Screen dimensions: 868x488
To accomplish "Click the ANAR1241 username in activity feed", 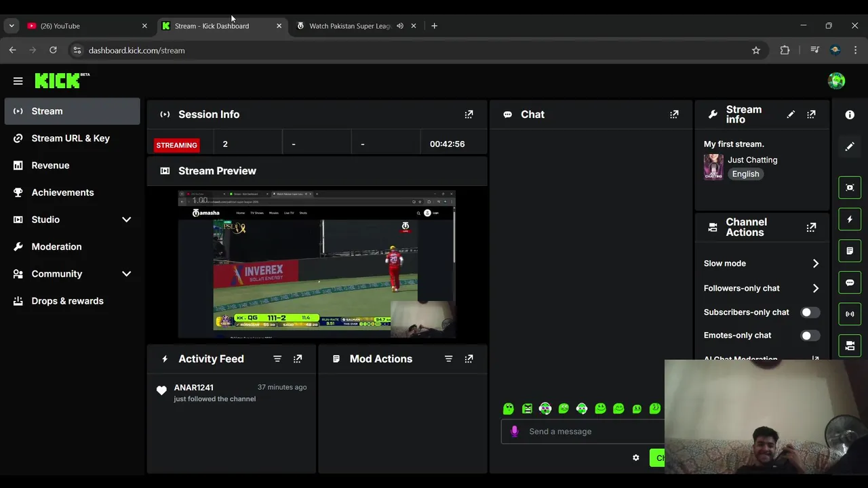I will tap(194, 388).
